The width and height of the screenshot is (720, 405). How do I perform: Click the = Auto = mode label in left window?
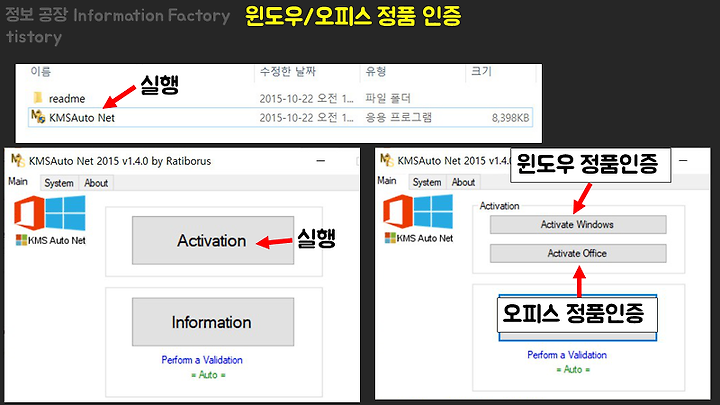click(x=208, y=375)
